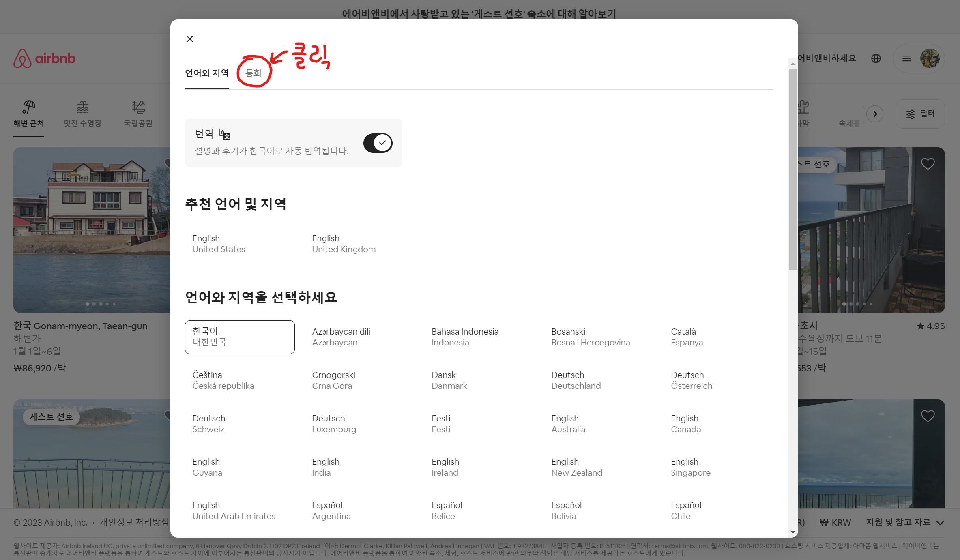The height and width of the screenshot is (560, 960).
Task: Choose English United States suggestion
Action: point(240,244)
